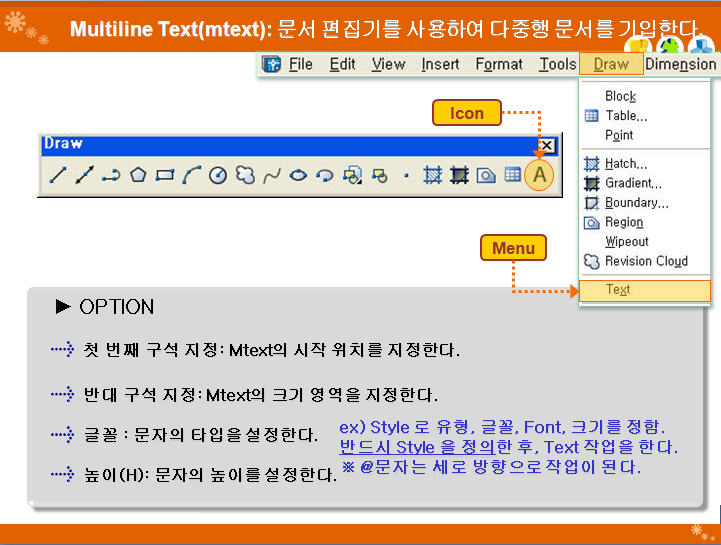The image size is (721, 545).
Task: Pick Wipeout in the Draw menu
Action: coord(626,241)
